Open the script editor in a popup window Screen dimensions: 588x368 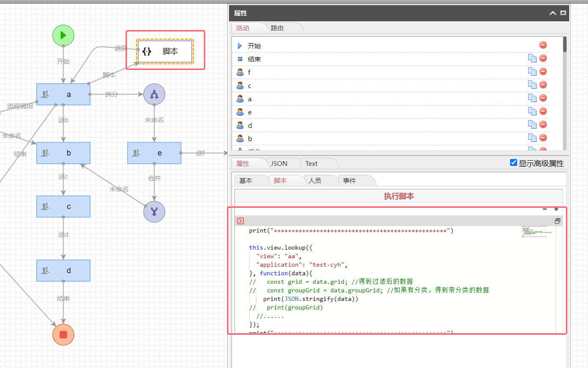(x=557, y=221)
